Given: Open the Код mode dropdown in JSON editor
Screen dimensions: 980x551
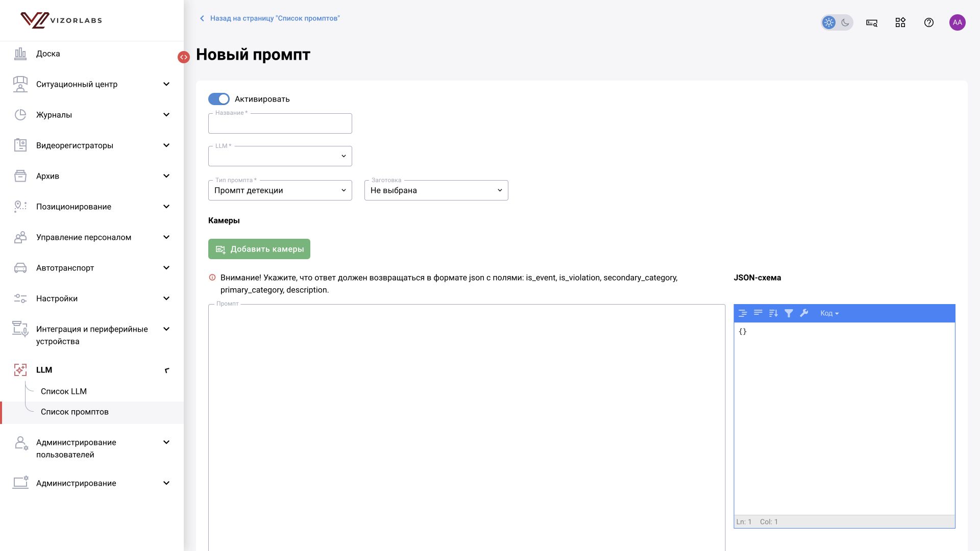Looking at the screenshot, I should click(829, 313).
